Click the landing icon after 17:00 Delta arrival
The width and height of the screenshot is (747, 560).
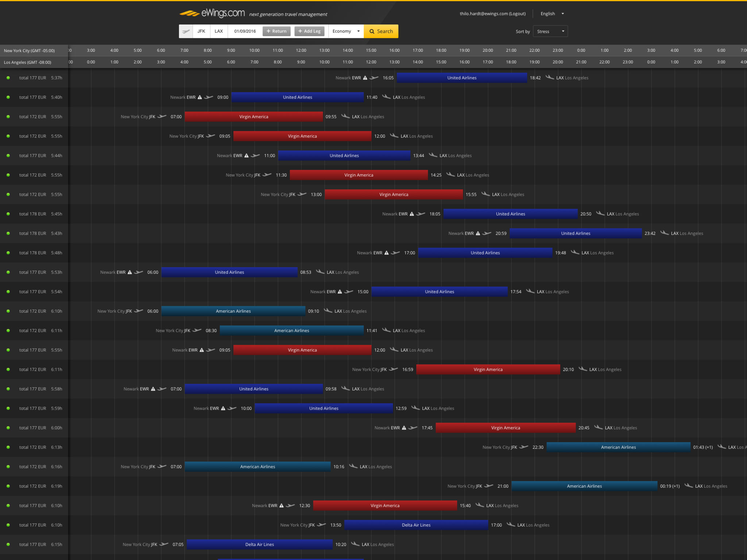[x=511, y=525]
